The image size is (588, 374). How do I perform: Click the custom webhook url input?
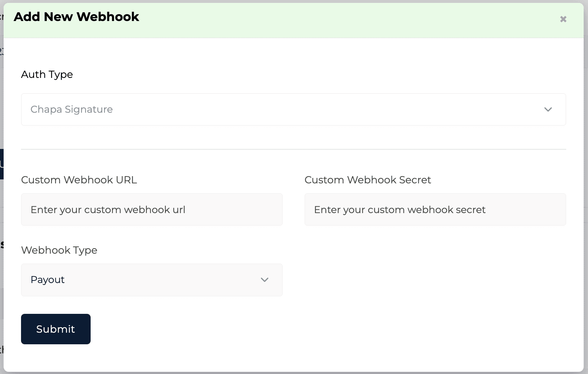click(152, 209)
